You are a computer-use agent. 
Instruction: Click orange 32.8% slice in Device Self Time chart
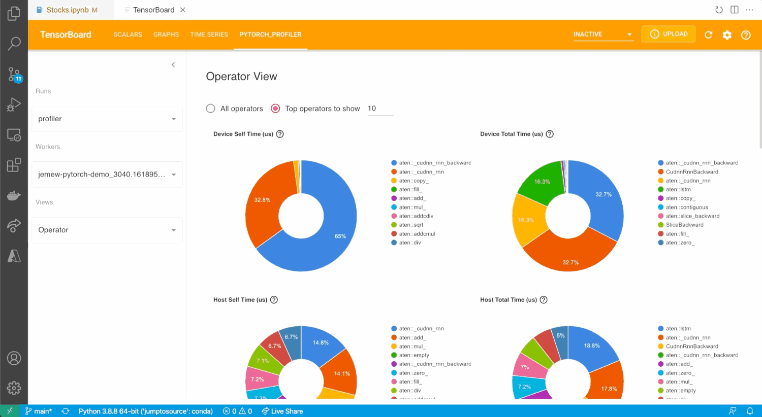(266, 204)
